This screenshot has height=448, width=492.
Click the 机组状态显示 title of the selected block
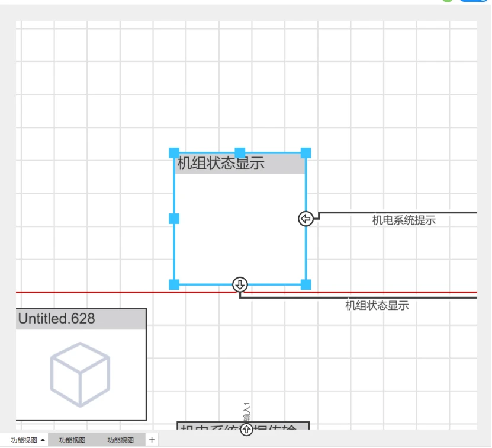(x=221, y=164)
